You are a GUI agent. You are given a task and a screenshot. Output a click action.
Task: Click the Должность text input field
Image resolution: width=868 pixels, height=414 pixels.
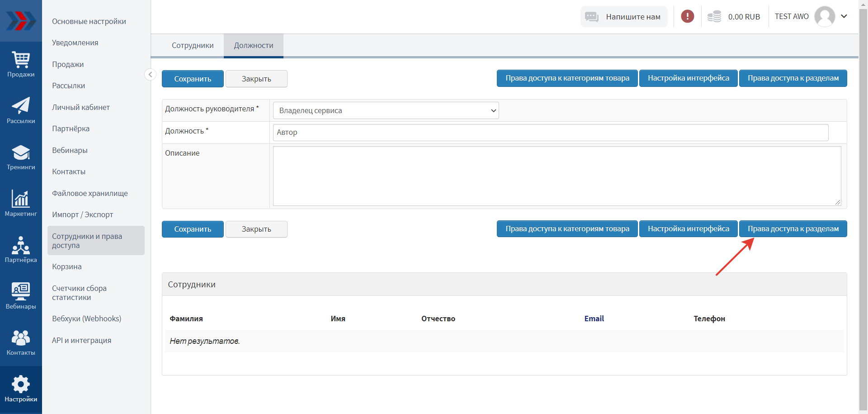[x=550, y=133]
